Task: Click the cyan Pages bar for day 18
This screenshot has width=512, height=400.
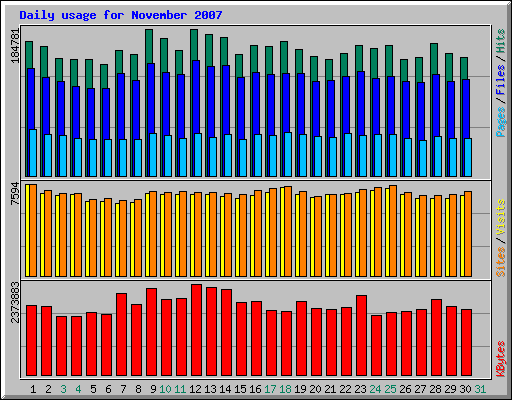Action: pyautogui.click(x=288, y=154)
